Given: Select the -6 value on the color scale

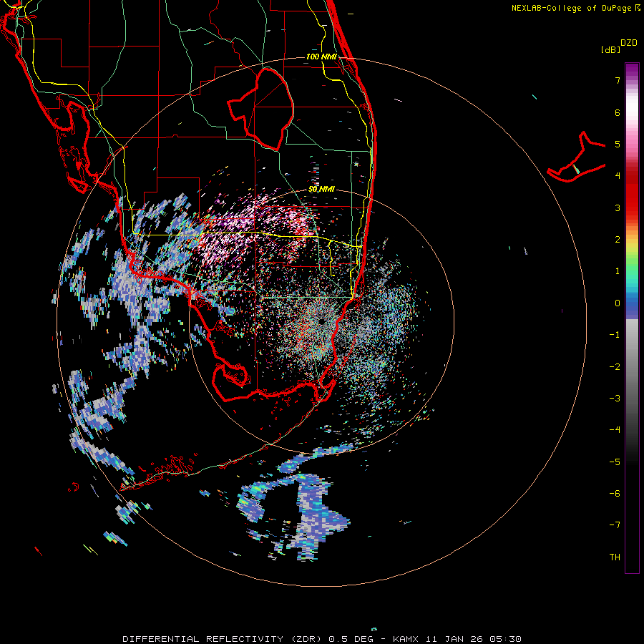Looking at the screenshot, I should point(615,494).
